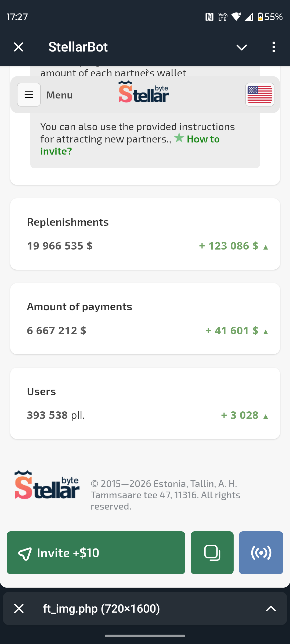Tap the Amount of payments card
The width and height of the screenshot is (290, 644).
point(145,319)
